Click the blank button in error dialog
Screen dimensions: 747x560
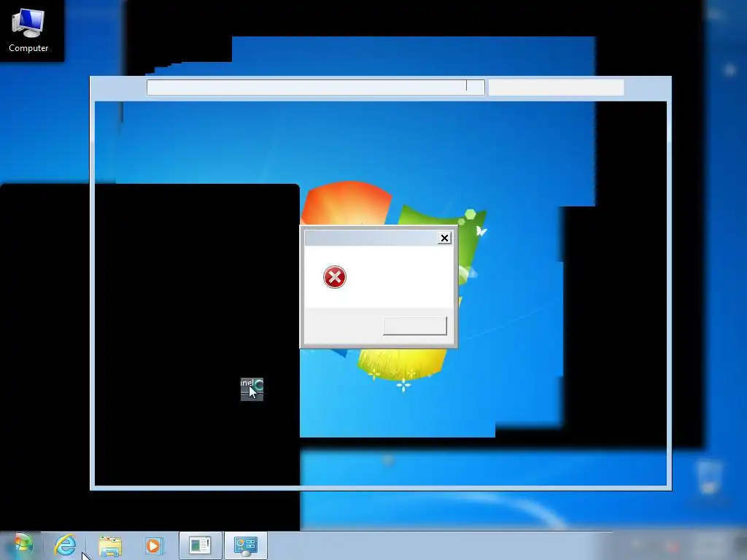[415, 326]
